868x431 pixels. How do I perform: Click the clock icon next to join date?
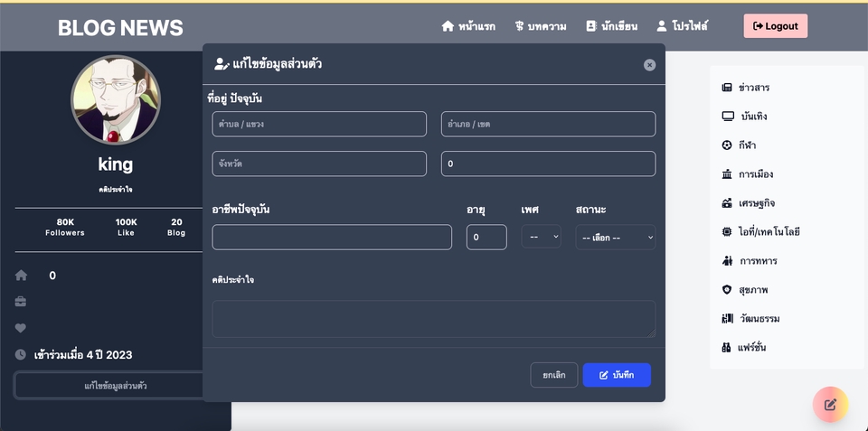tap(21, 354)
